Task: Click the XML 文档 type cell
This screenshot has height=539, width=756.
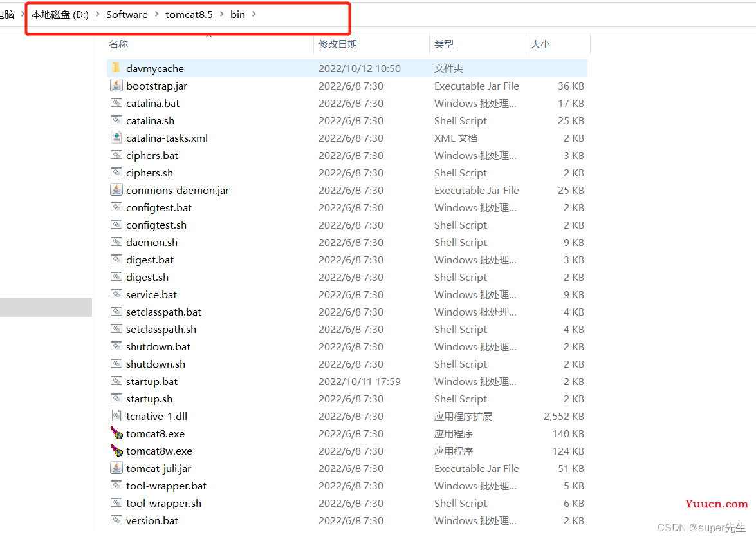Action: (x=456, y=138)
